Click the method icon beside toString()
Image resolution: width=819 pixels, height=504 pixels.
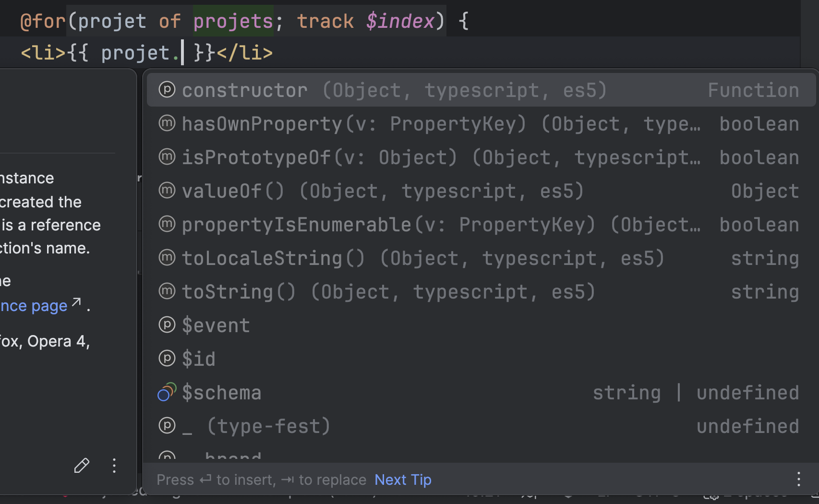pos(167,291)
